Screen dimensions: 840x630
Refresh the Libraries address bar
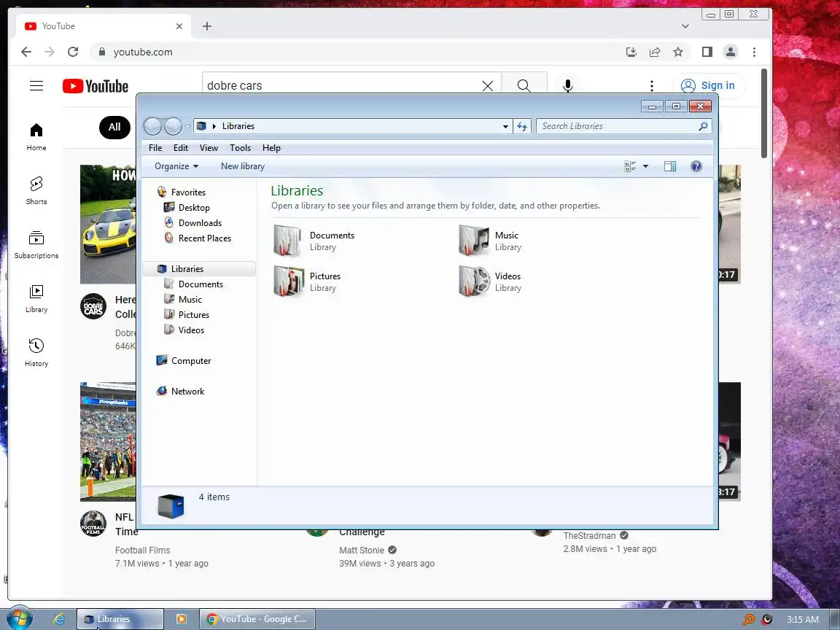click(522, 126)
